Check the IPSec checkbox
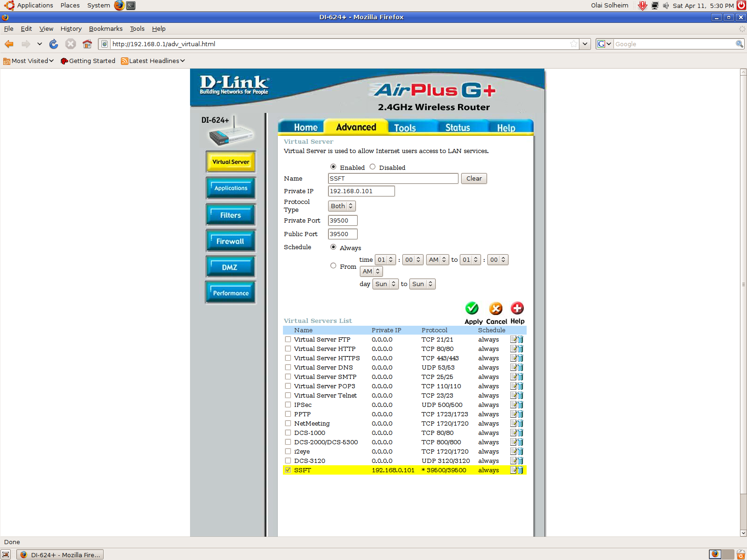The image size is (747, 560). tap(288, 405)
